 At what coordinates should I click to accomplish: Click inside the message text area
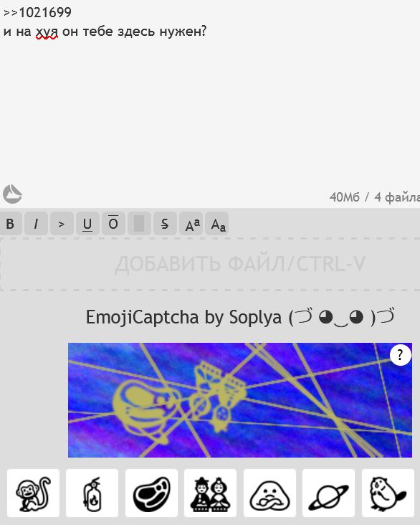pos(210,100)
